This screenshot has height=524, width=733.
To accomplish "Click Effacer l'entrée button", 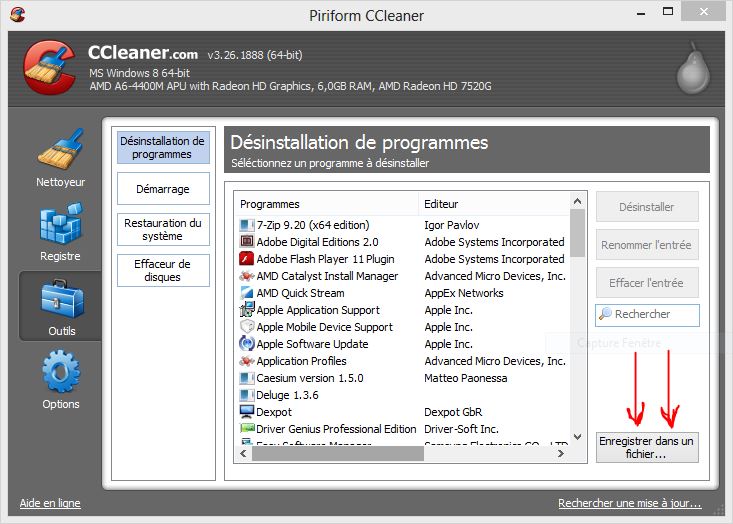I will (647, 283).
